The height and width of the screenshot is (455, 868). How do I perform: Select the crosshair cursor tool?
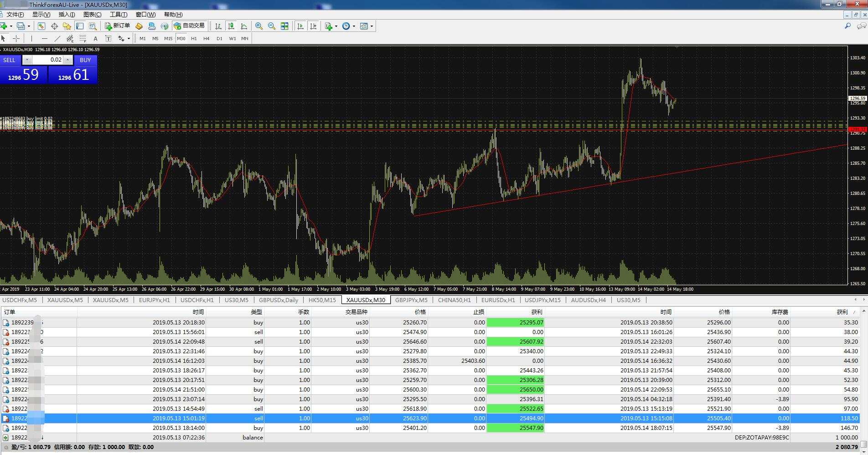(x=16, y=38)
